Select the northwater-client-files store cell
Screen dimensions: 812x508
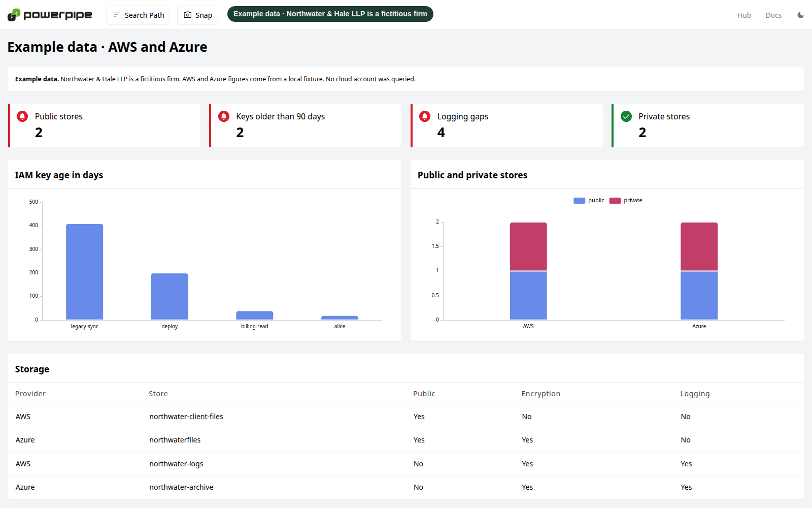[x=186, y=417]
